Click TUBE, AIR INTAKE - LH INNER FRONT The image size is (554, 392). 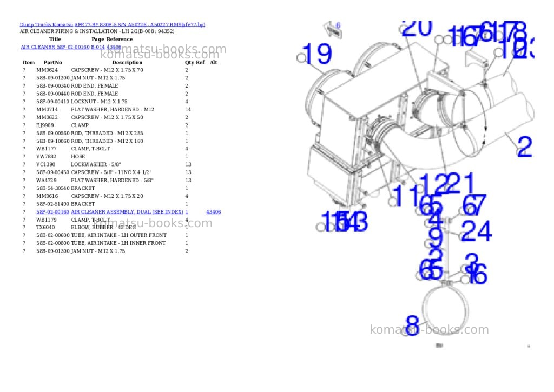(x=118, y=243)
